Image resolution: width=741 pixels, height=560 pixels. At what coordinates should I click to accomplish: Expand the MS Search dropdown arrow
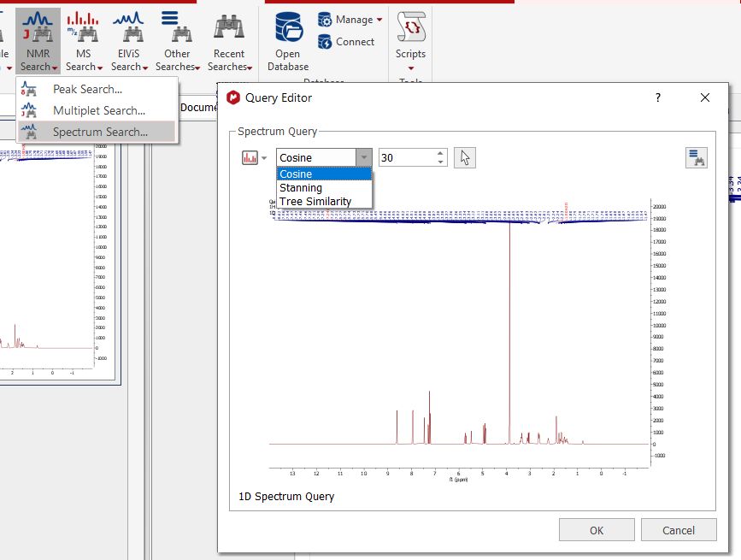point(100,68)
